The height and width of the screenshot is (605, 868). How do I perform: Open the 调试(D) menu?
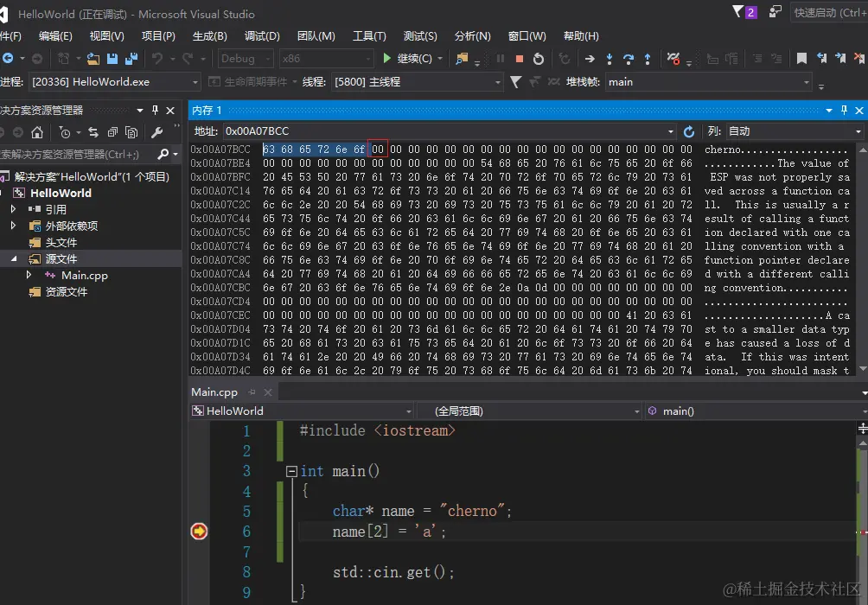[x=262, y=35]
